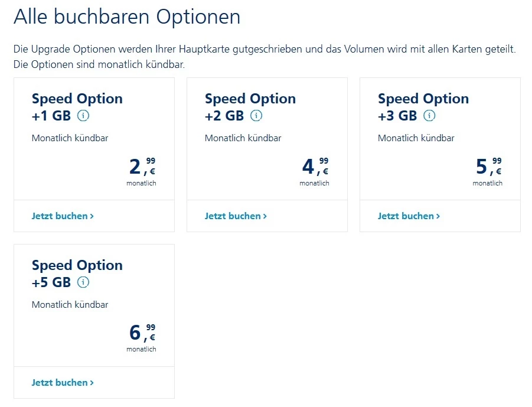Click the Alle buchbaren Optionen heading

pyautogui.click(x=127, y=17)
